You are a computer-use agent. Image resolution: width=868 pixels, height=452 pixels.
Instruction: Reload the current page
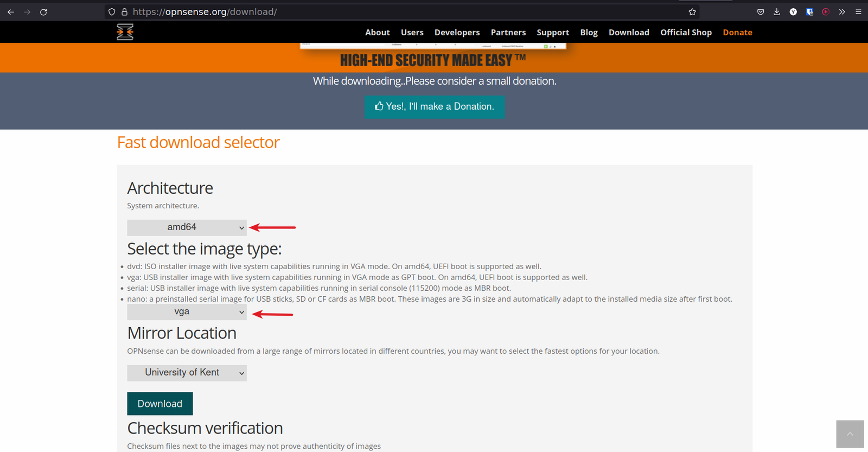[43, 12]
